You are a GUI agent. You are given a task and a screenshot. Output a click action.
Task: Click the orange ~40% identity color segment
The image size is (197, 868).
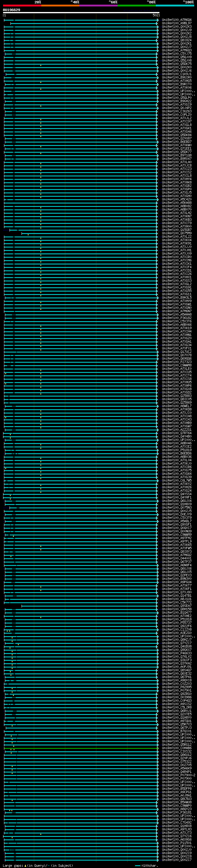pyautogui.click(x=60, y=6)
